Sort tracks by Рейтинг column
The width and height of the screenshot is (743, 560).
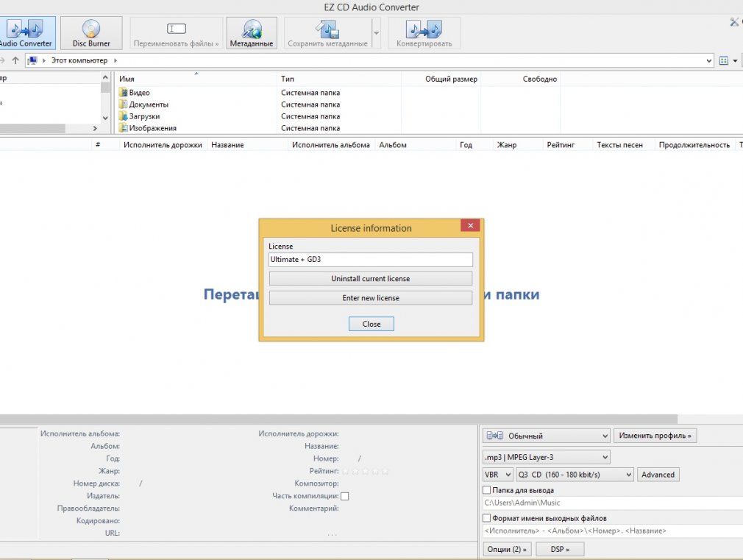tap(567, 145)
